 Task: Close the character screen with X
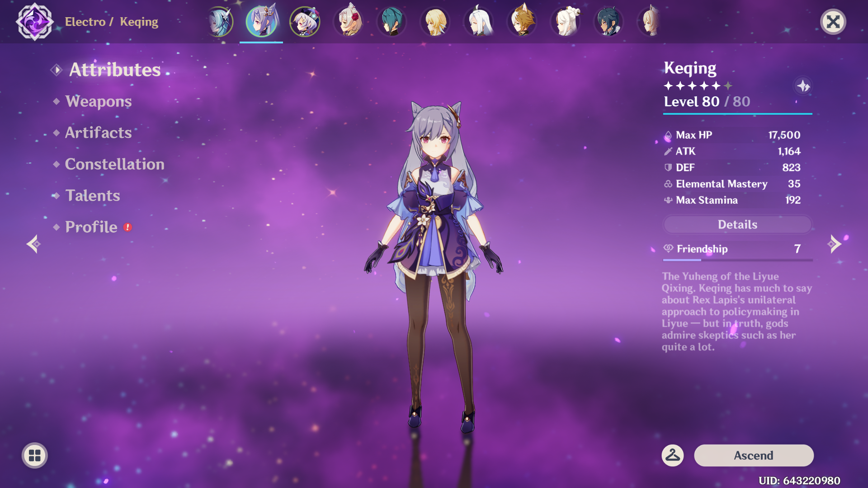tap(833, 22)
